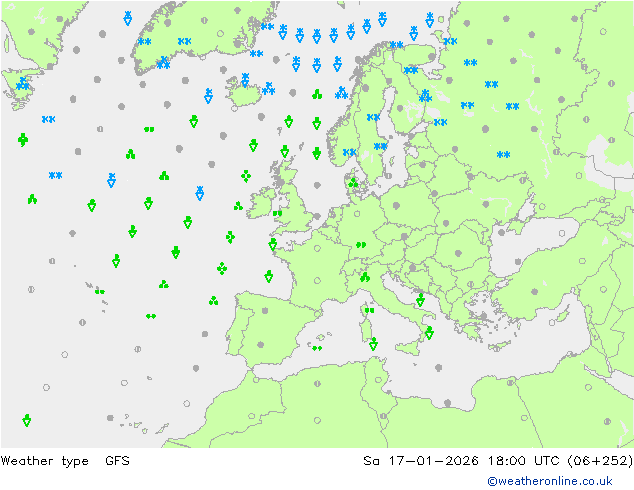Click the rain symbol over the Alps in northern Italy
Screen dimensions: 634x490
click(365, 277)
